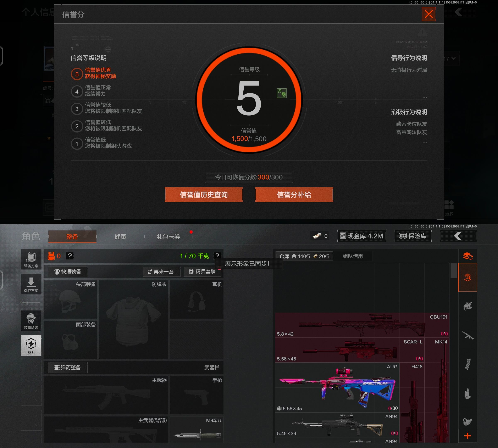Click the warehouse vertical scrollbar thumb
498x448 pixels.
(x=454, y=270)
